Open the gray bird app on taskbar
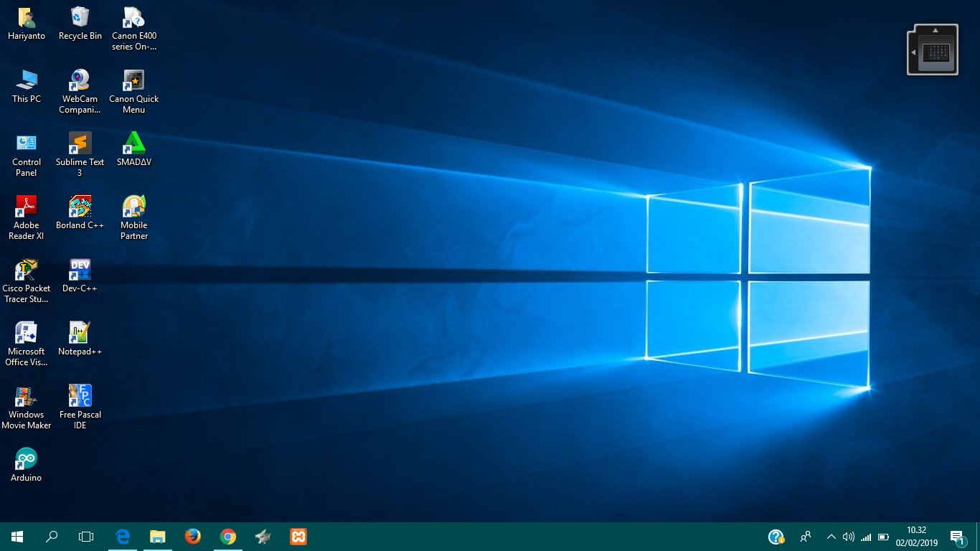Viewport: 980px width, 551px height. pyautogui.click(x=263, y=537)
